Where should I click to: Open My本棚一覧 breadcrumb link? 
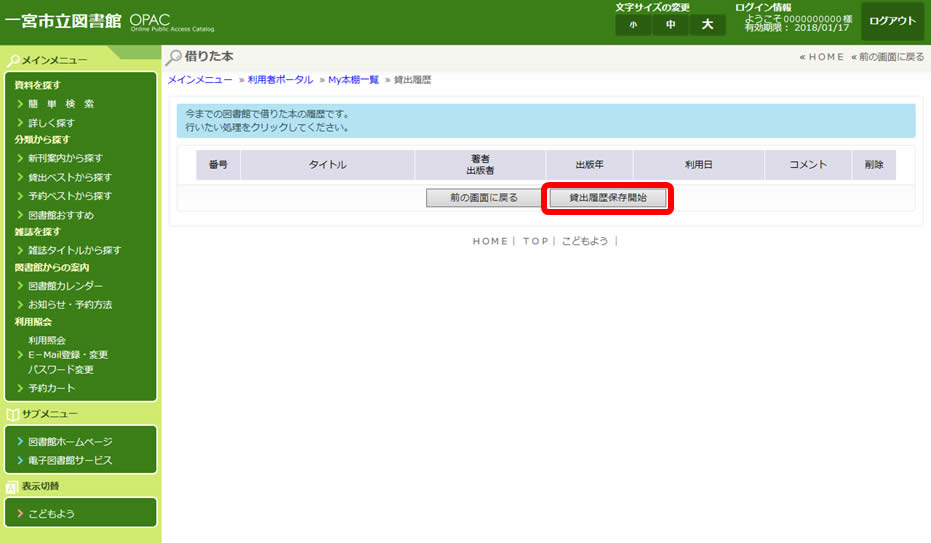click(353, 80)
